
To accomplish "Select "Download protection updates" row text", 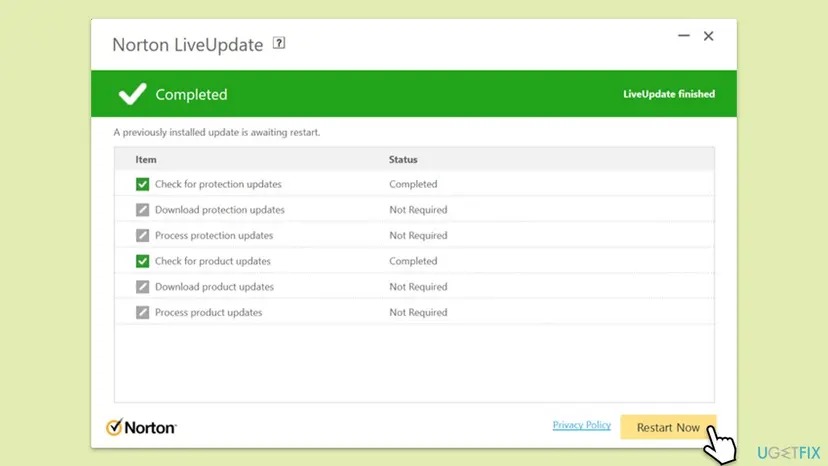I will 220,210.
